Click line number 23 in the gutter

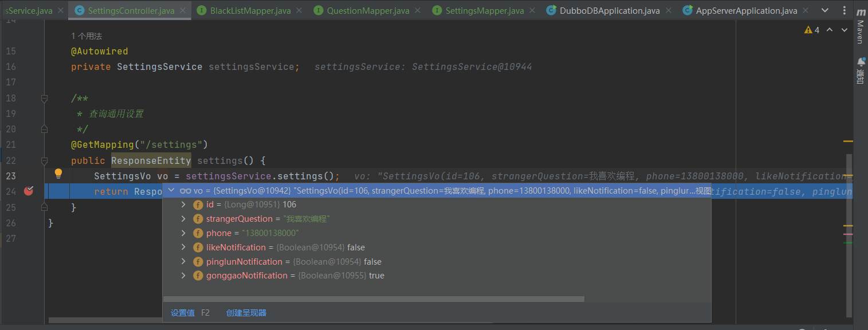(11, 176)
